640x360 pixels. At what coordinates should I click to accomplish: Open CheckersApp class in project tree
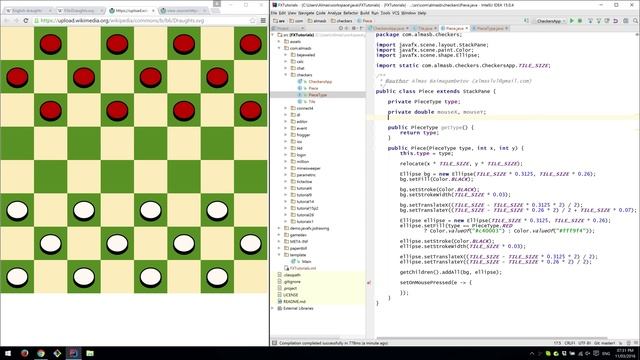tap(320, 82)
